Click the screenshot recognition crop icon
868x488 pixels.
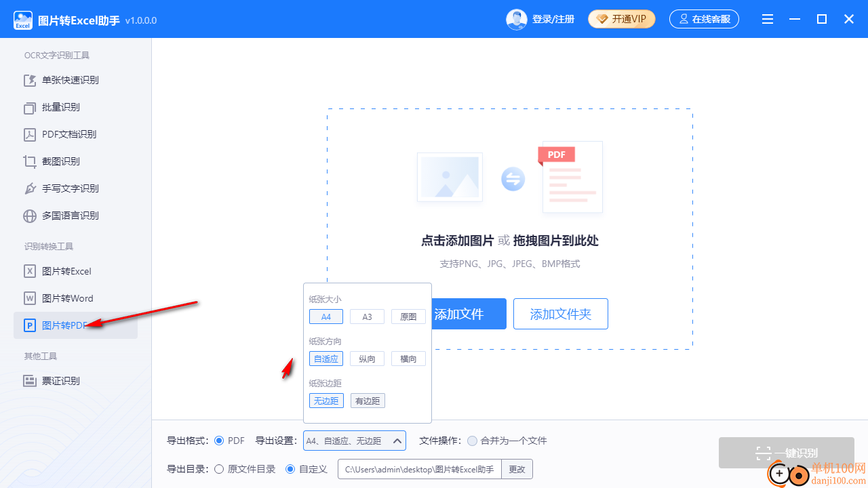(30, 161)
